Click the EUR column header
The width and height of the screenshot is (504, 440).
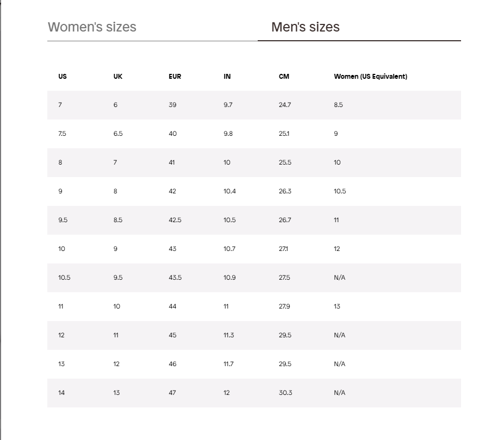coord(175,77)
